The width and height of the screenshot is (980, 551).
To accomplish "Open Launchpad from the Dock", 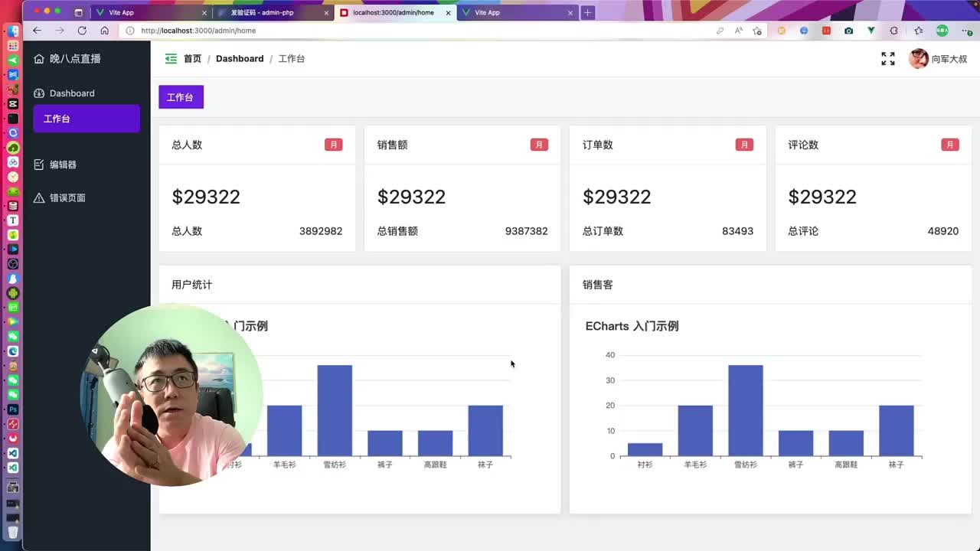I will [x=13, y=46].
